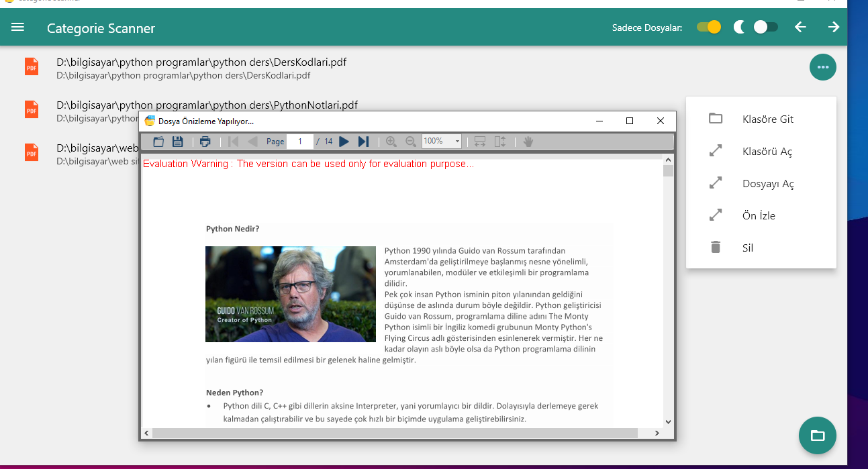Toggle the Sadece Dosyalar switch

tap(708, 27)
